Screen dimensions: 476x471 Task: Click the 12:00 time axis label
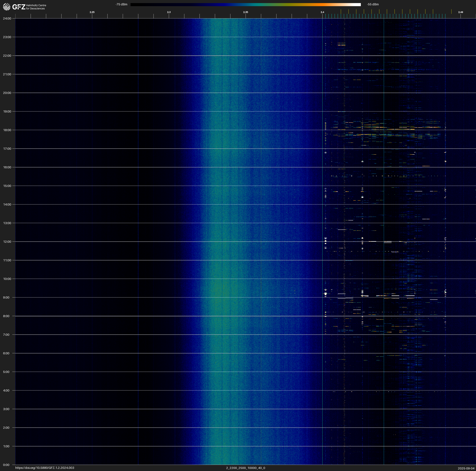pos(7,242)
